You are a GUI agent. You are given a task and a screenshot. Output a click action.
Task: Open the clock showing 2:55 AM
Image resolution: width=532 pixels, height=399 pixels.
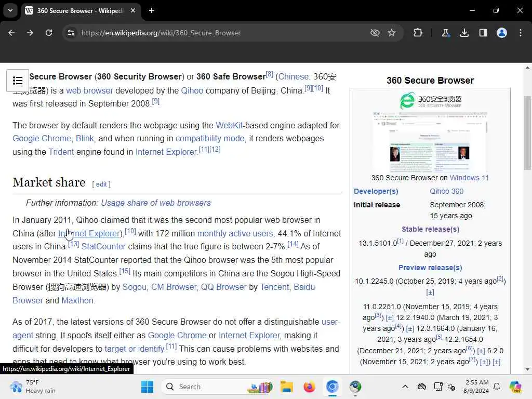pyautogui.click(x=476, y=387)
